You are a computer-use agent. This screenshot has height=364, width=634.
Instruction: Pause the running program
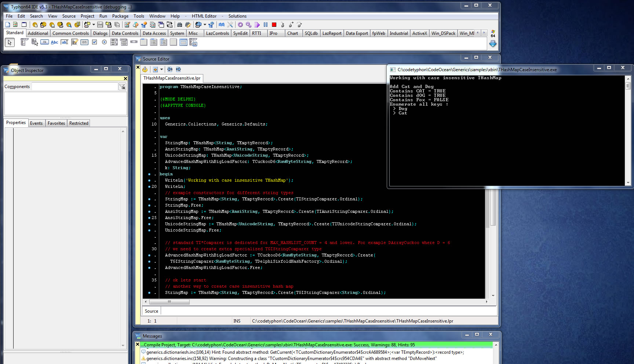coord(266,25)
